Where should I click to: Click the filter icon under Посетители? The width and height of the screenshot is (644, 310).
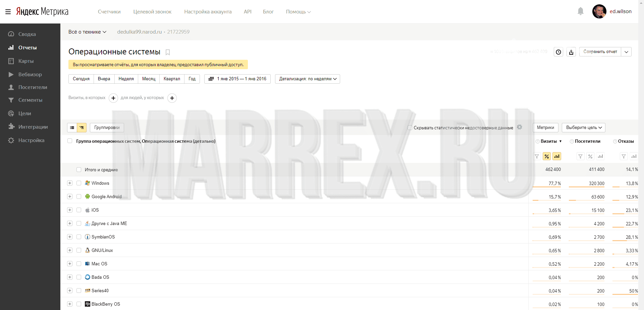coord(580,157)
